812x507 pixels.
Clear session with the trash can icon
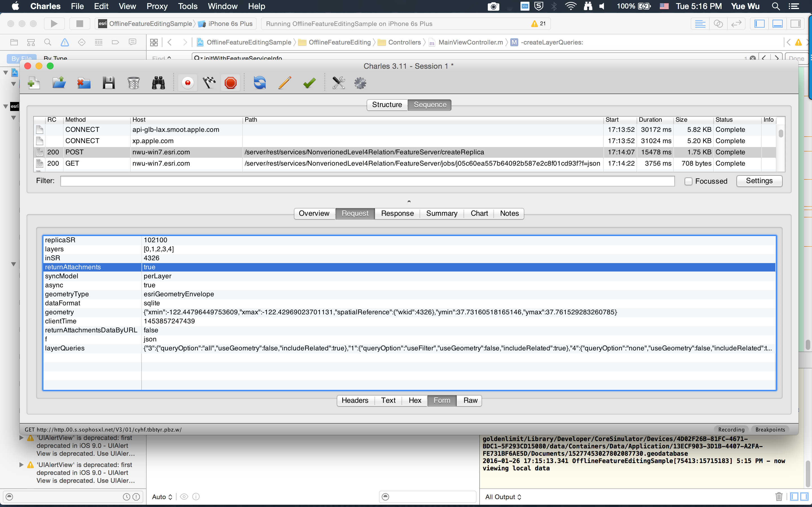click(x=133, y=83)
